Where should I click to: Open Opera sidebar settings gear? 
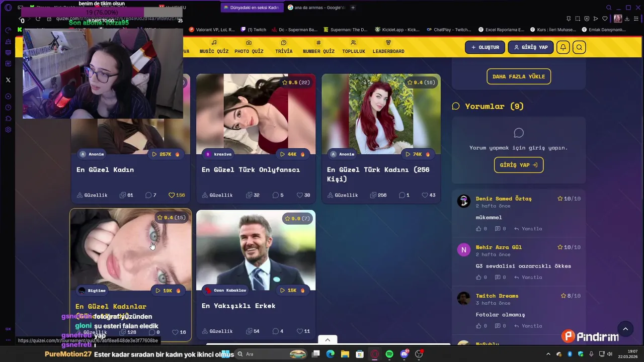(8, 130)
